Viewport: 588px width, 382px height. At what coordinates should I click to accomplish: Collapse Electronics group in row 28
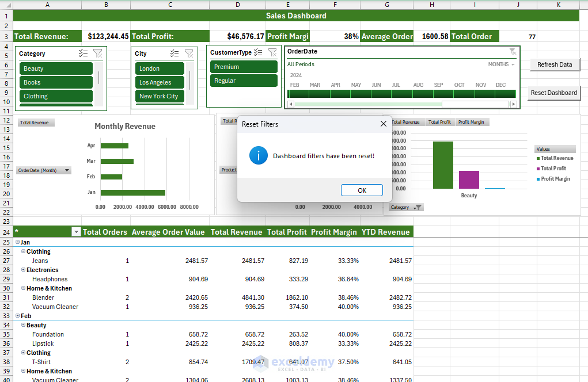(23, 270)
